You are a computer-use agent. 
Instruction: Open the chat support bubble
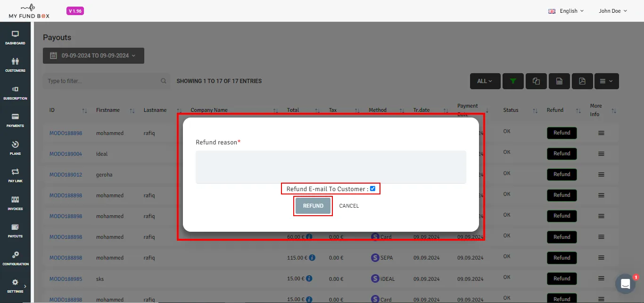pos(625,284)
